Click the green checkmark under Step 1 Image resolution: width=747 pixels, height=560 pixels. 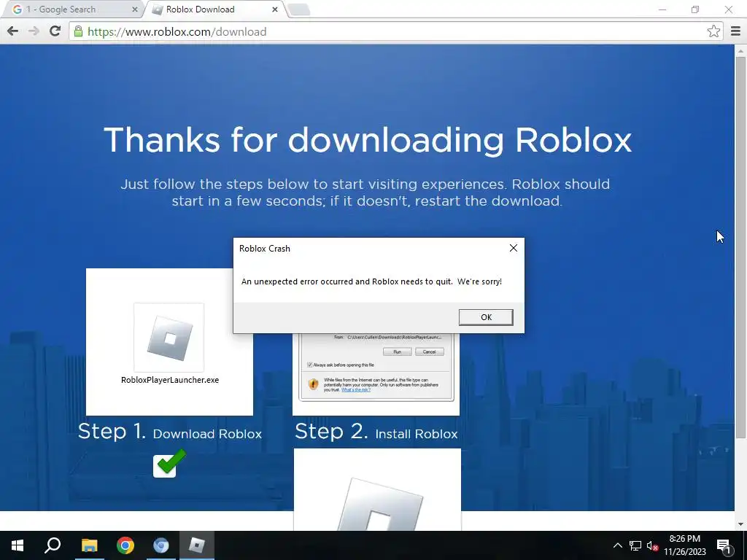pyautogui.click(x=169, y=463)
